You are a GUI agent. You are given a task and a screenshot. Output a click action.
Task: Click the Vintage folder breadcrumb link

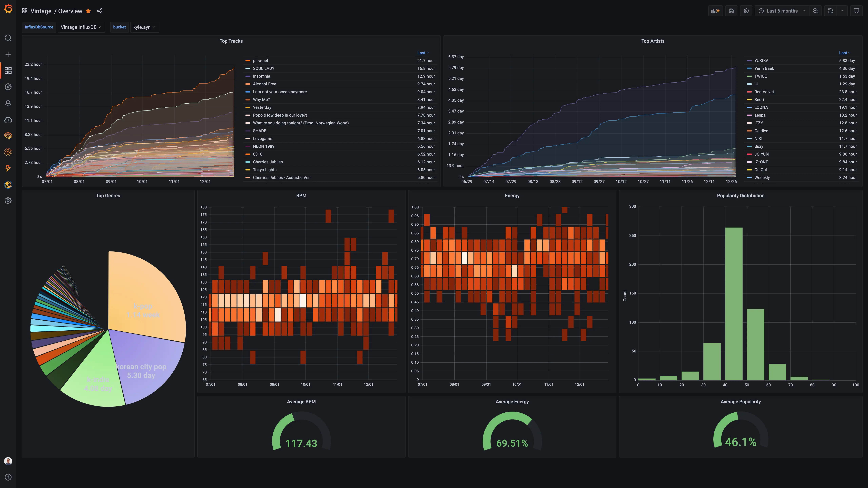coord(41,11)
